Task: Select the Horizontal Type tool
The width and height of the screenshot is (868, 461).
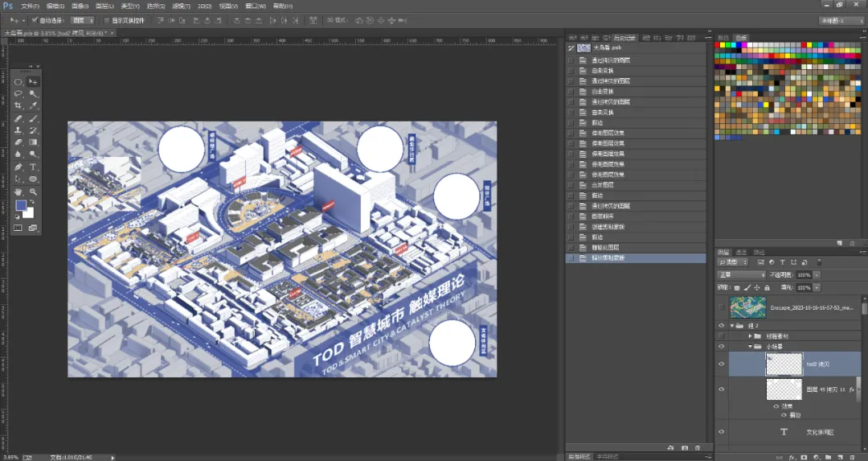Action: [33, 167]
